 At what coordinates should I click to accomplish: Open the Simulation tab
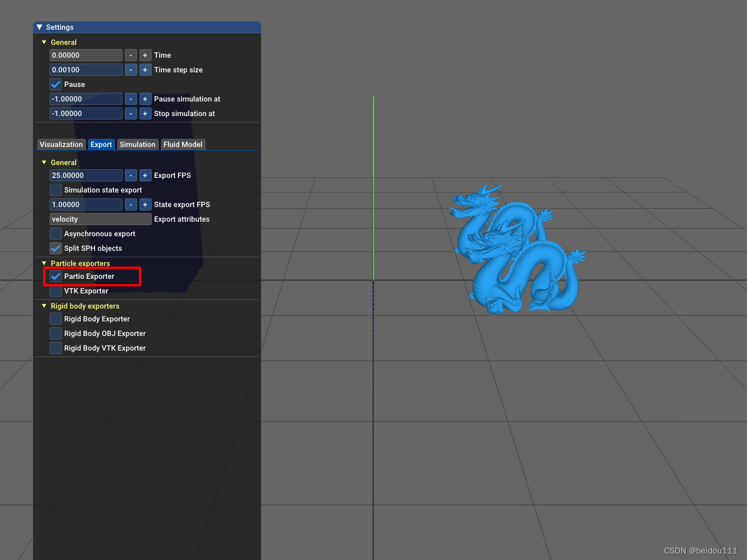tap(138, 145)
